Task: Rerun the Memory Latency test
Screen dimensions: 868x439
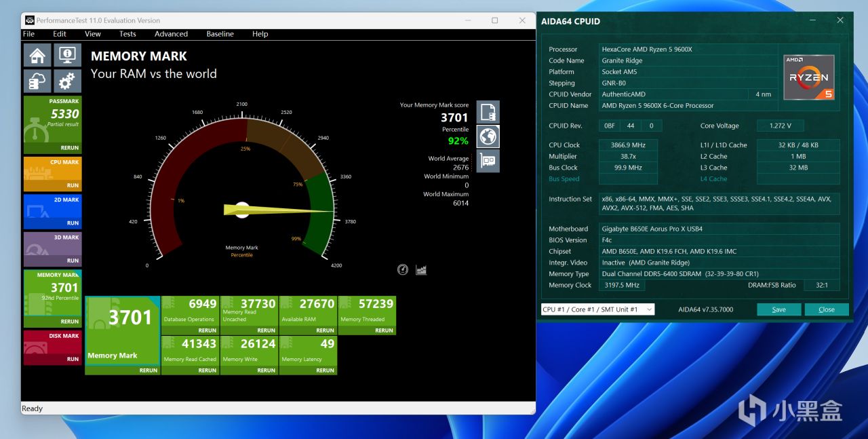Action: 325,370
